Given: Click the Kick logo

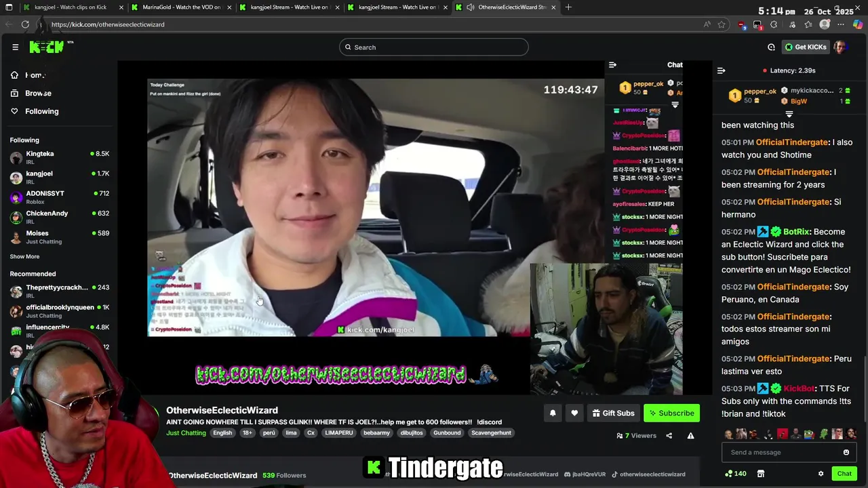Looking at the screenshot, I should (x=47, y=47).
